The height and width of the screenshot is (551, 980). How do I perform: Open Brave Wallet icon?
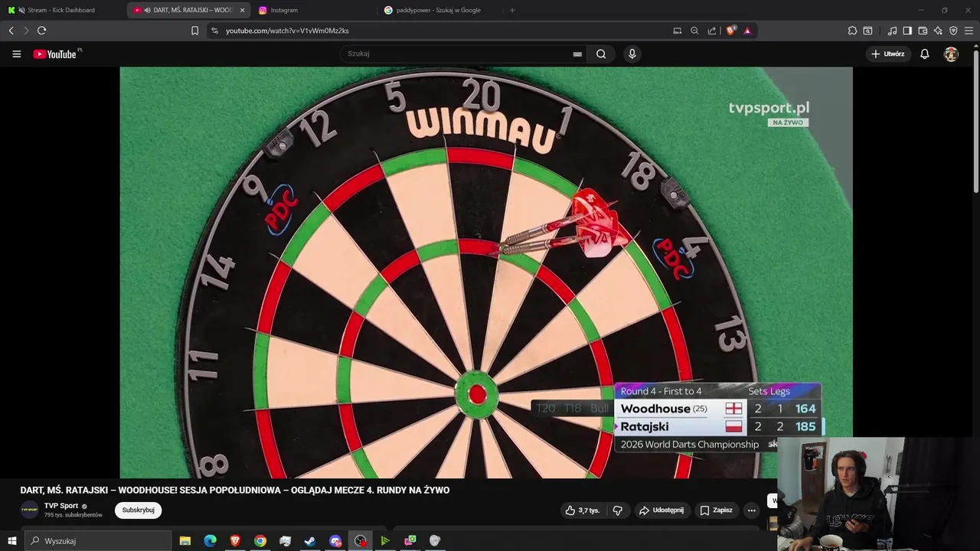923,31
